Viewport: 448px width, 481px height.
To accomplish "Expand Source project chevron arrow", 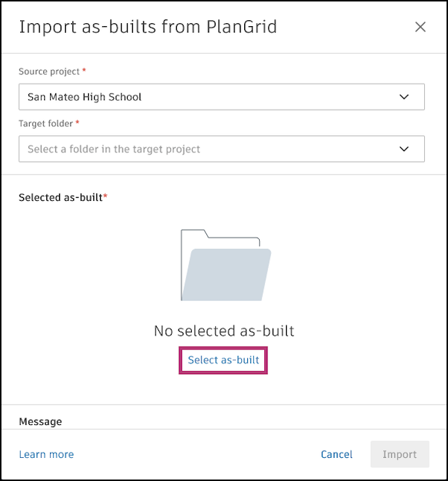I will pyautogui.click(x=404, y=97).
